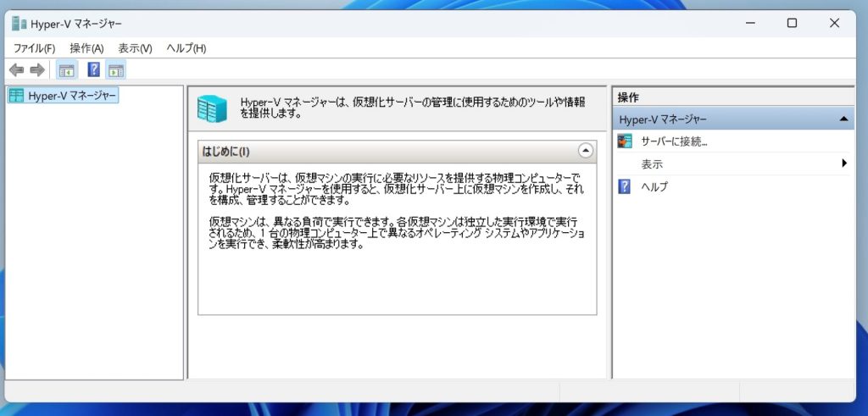868x416 pixels.
Task: Click the ヘルプ question mark icon in actions pane
Action: 624,186
